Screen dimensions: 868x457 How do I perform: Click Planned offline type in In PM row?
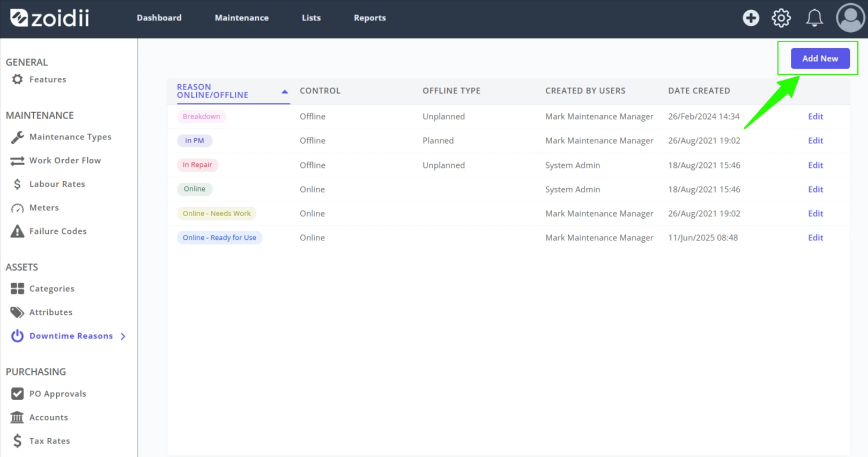[438, 141]
